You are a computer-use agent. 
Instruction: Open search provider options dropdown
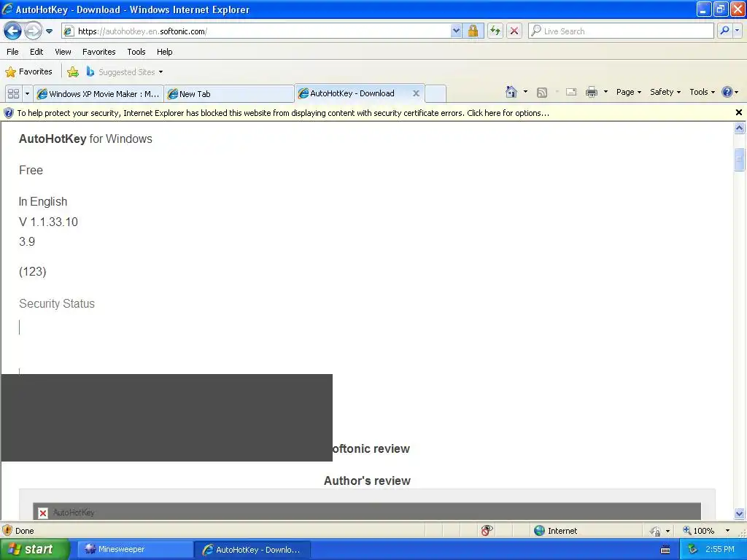click(x=737, y=31)
